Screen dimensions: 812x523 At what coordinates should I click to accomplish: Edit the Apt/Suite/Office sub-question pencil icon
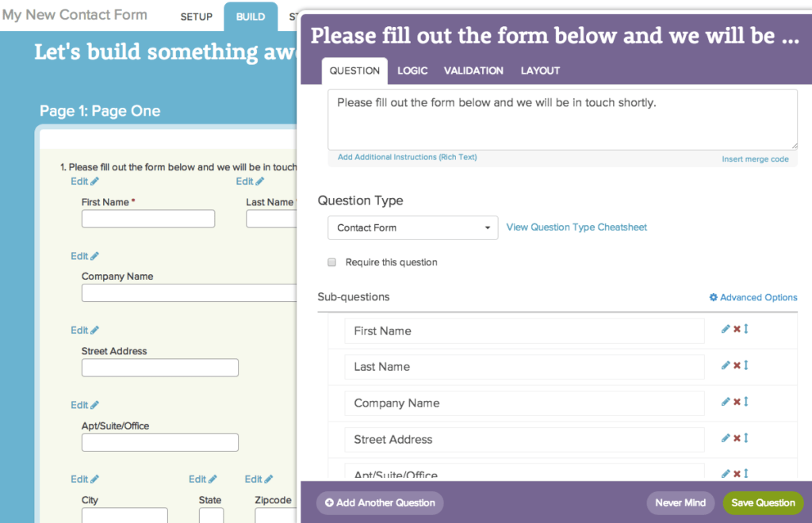tap(726, 472)
